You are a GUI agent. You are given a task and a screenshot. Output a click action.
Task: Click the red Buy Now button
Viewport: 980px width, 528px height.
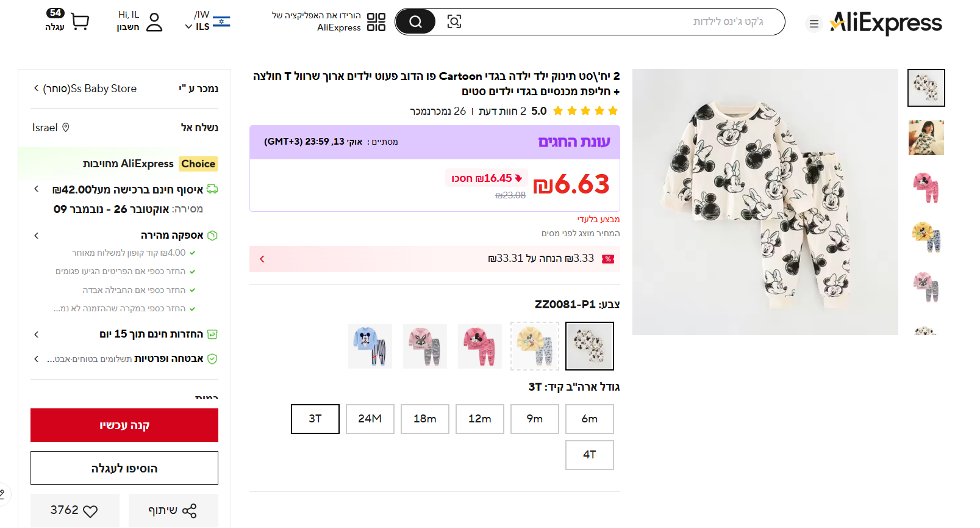point(124,425)
